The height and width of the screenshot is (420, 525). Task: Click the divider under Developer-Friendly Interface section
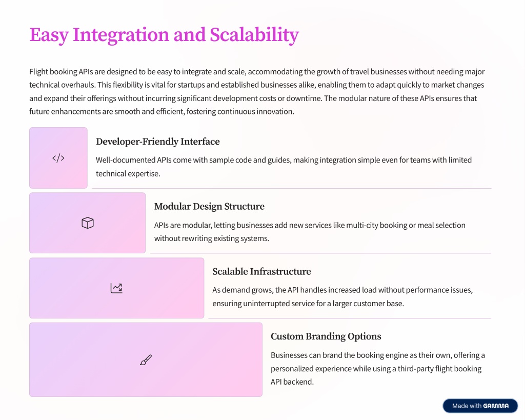[x=292, y=189]
